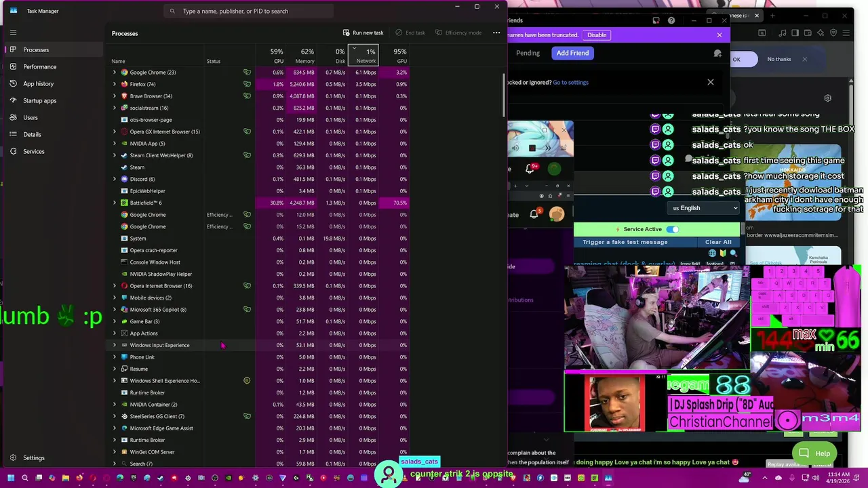
Task: Expand the socialstream (16) process group
Action: click(115, 108)
